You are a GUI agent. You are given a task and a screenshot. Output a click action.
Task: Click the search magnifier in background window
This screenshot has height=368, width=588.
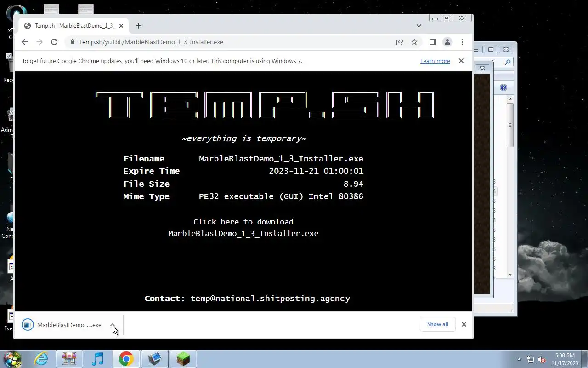click(x=508, y=62)
